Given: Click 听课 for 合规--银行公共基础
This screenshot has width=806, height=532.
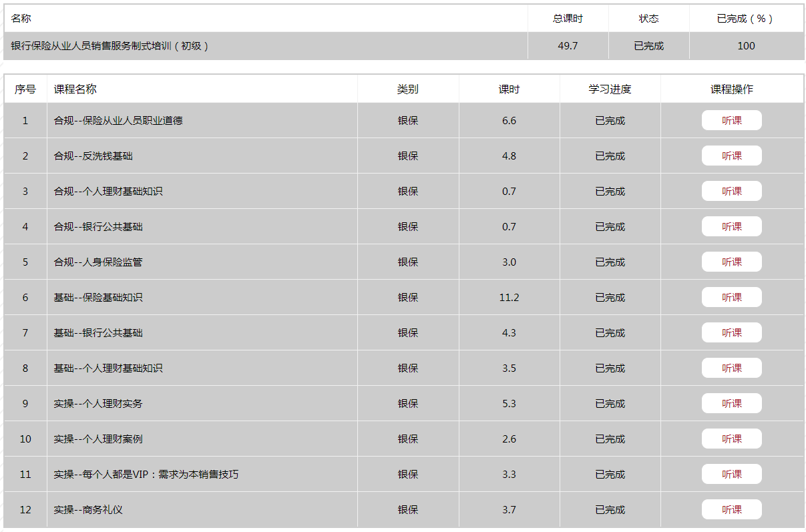Looking at the screenshot, I should 731,227.
